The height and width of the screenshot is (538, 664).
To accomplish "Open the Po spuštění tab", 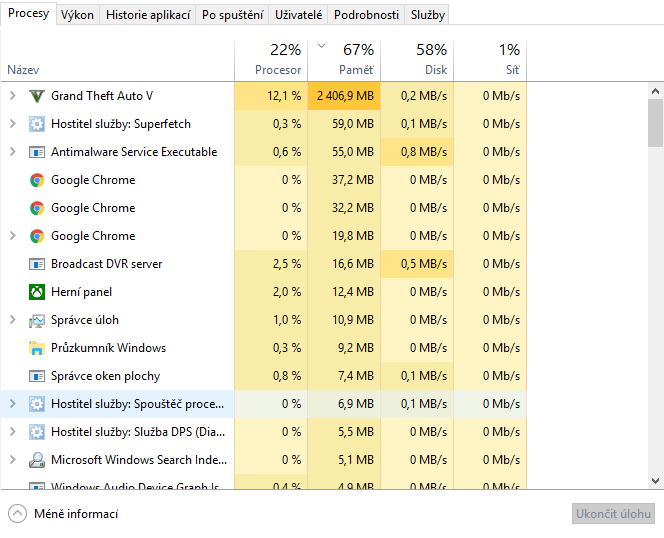I will [x=232, y=15].
